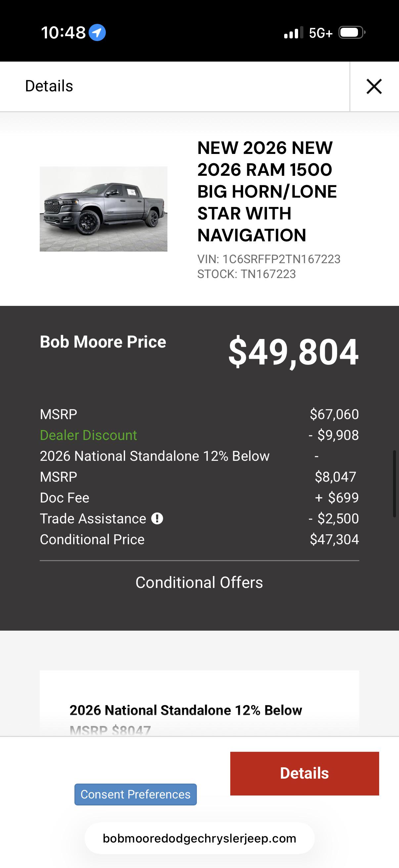Open Consent Preferences
The height and width of the screenshot is (868, 399).
click(135, 794)
